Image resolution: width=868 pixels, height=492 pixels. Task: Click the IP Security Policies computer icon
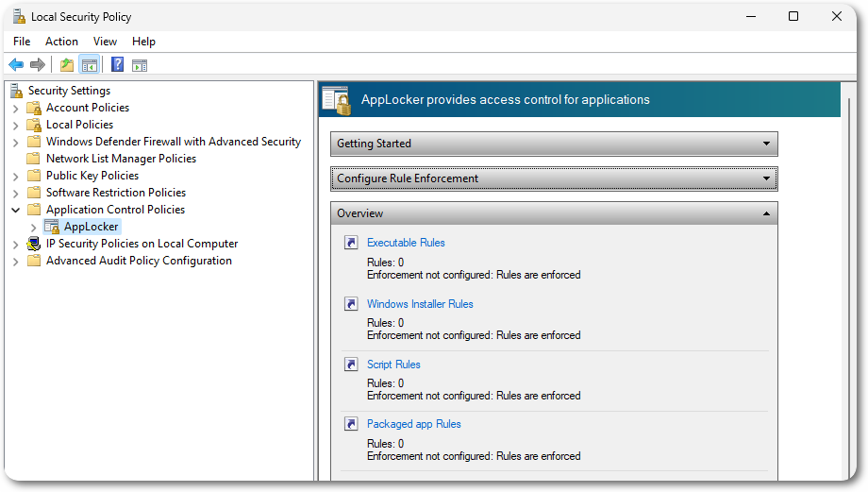point(34,244)
